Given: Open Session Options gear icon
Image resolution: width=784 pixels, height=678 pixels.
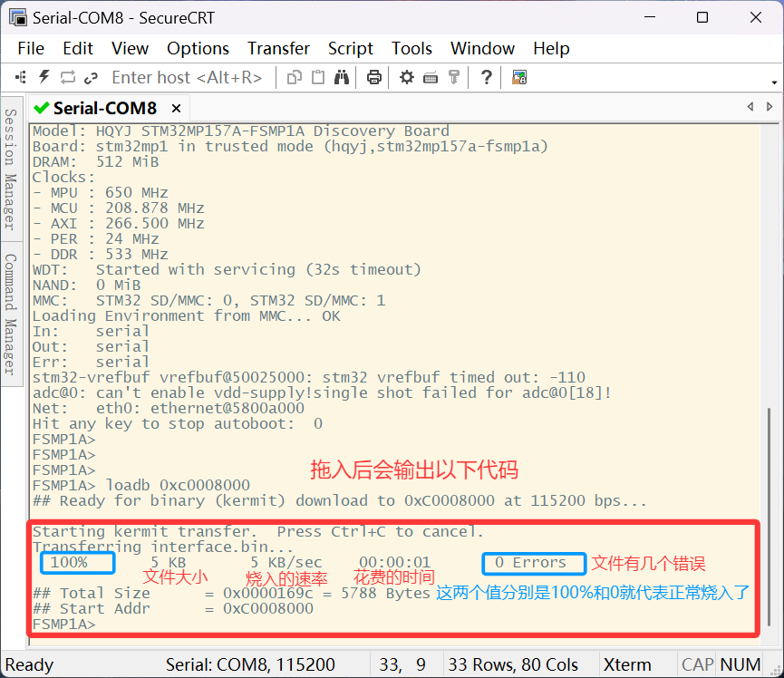Looking at the screenshot, I should (x=407, y=78).
